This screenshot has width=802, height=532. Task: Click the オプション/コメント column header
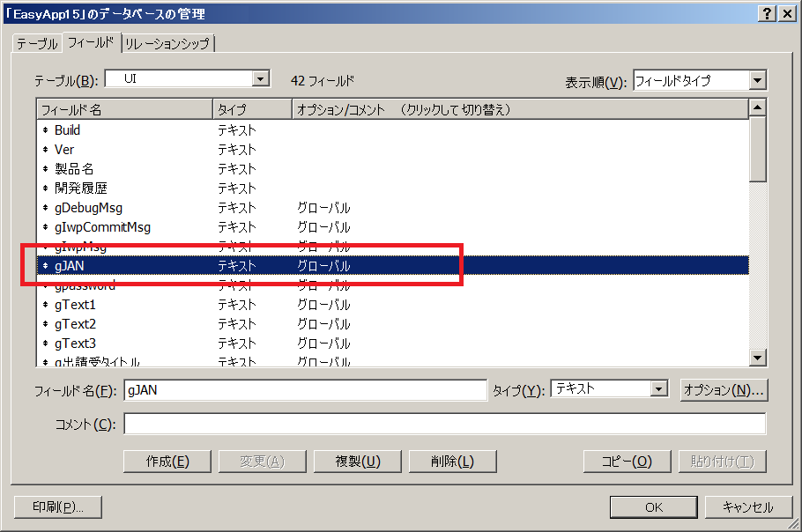point(520,109)
